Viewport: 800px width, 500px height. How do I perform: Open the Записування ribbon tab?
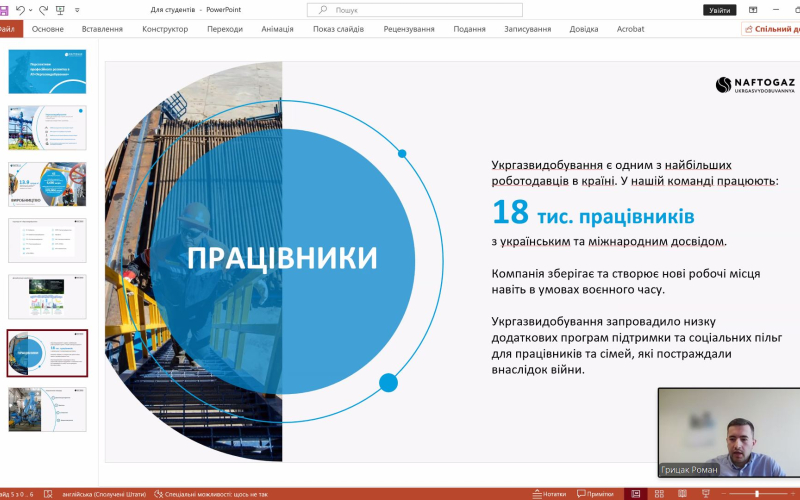point(528,29)
